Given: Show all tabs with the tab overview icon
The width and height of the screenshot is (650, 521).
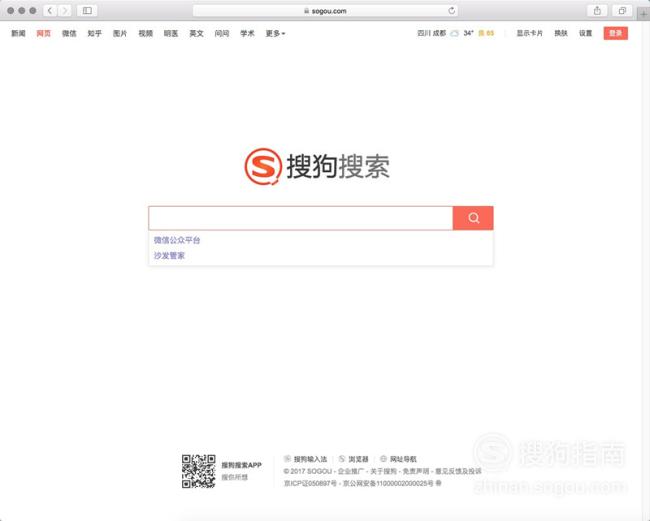Looking at the screenshot, I should point(622,11).
